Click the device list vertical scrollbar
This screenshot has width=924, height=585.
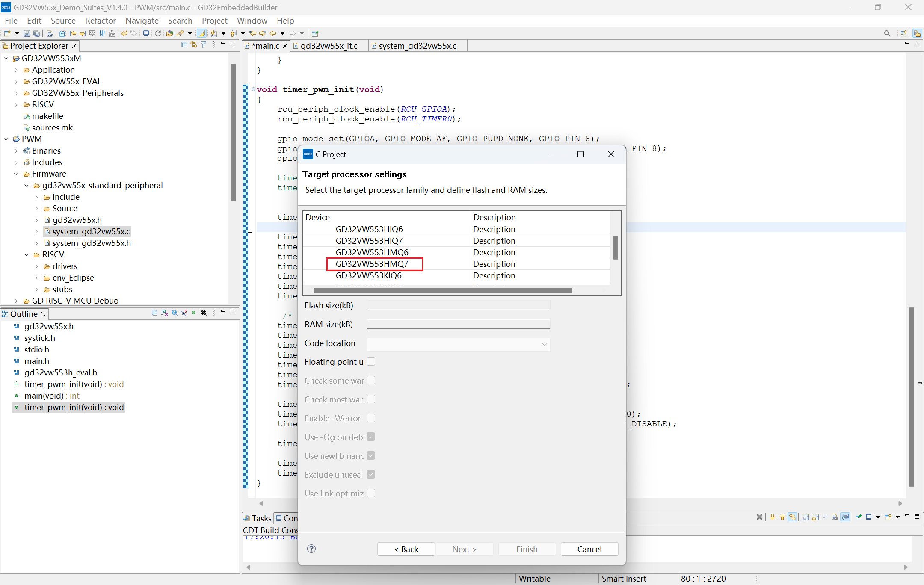pos(616,248)
